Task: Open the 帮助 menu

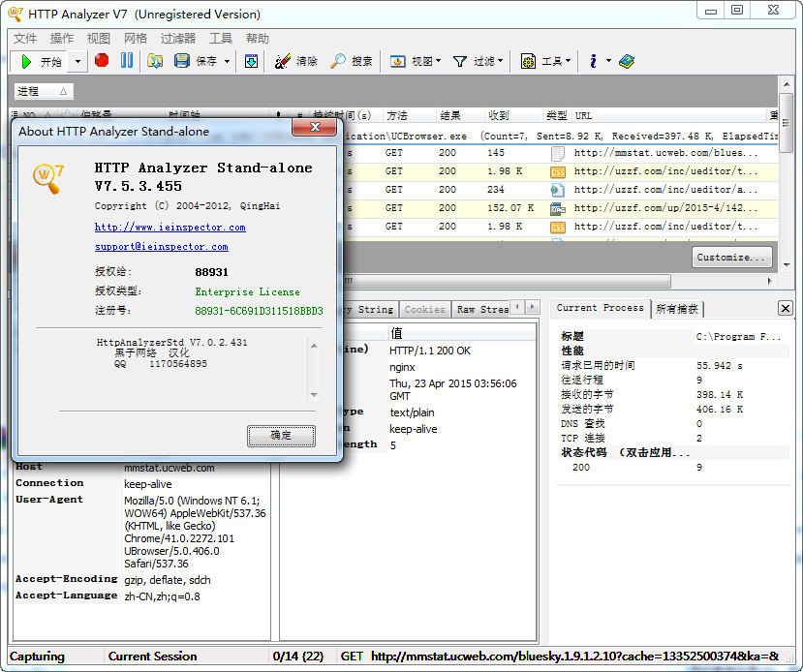Action: click(x=258, y=39)
